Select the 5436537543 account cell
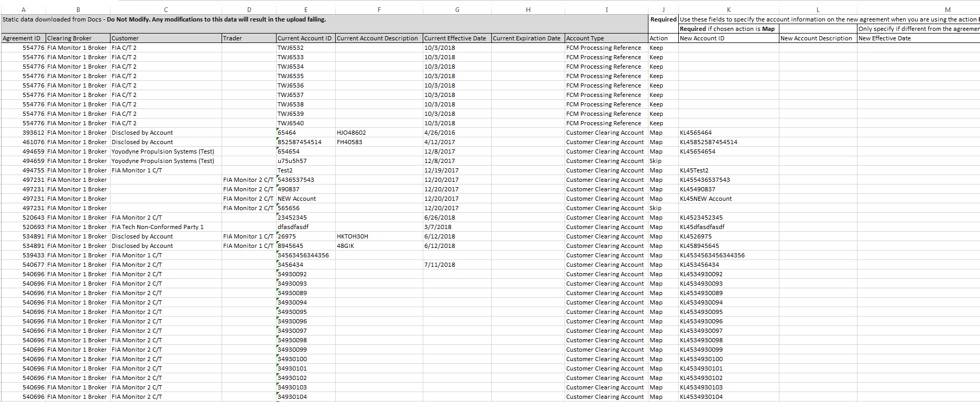This screenshot has width=980, height=402. point(306,180)
